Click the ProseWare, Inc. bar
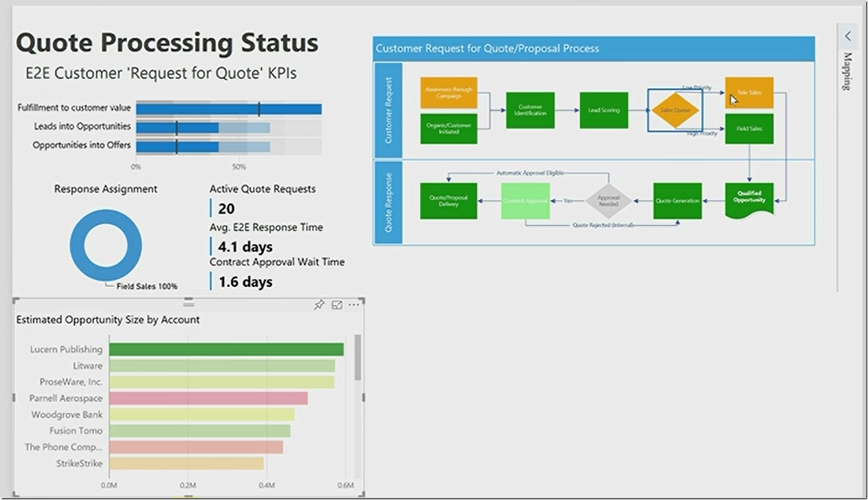 tap(222, 382)
